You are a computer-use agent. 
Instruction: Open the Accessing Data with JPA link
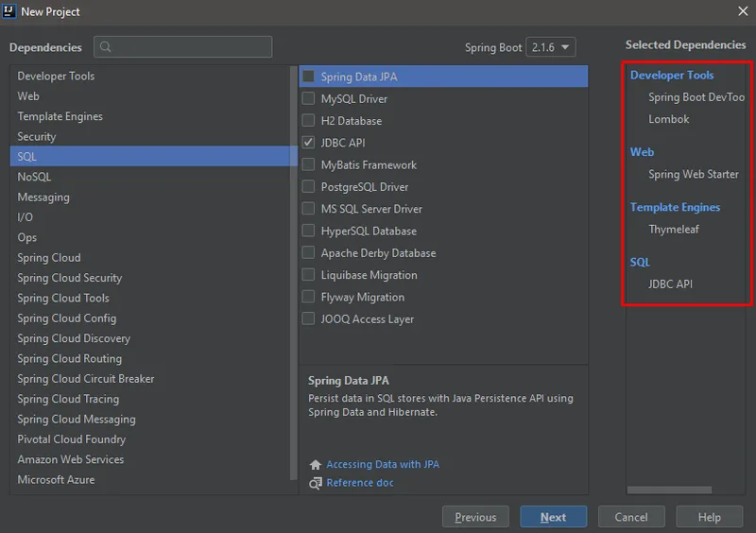click(383, 465)
